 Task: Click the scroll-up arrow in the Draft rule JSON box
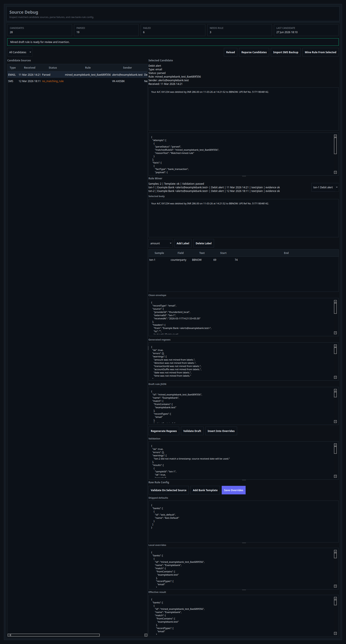point(335,391)
